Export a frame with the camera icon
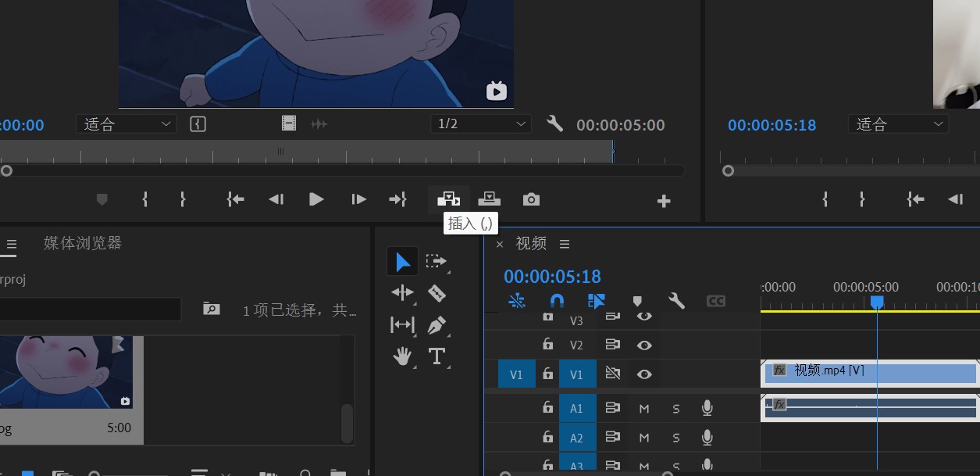 click(531, 199)
